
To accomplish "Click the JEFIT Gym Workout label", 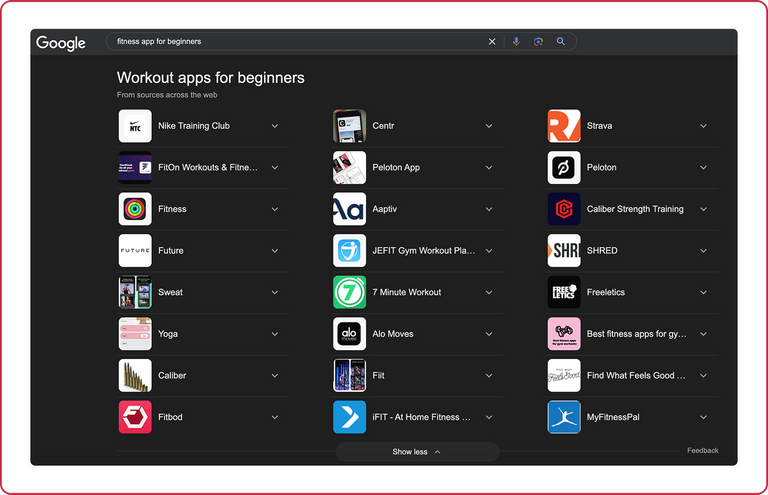I will 424,251.
